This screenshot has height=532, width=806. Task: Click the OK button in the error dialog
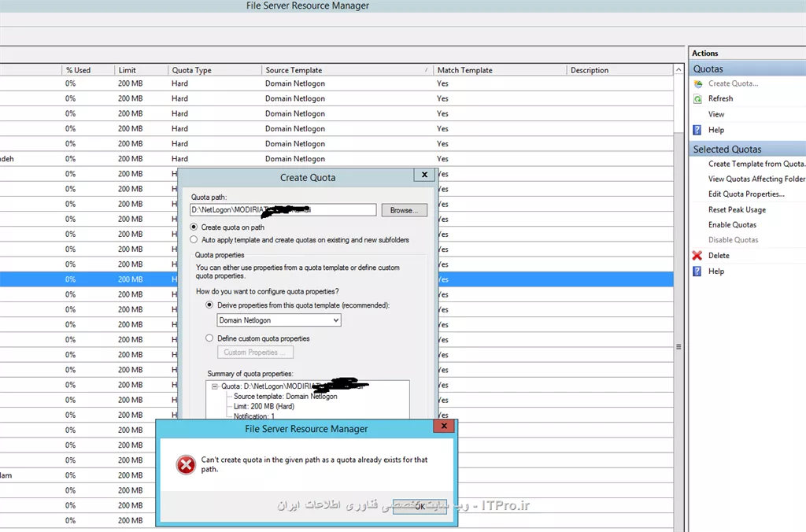click(420, 506)
